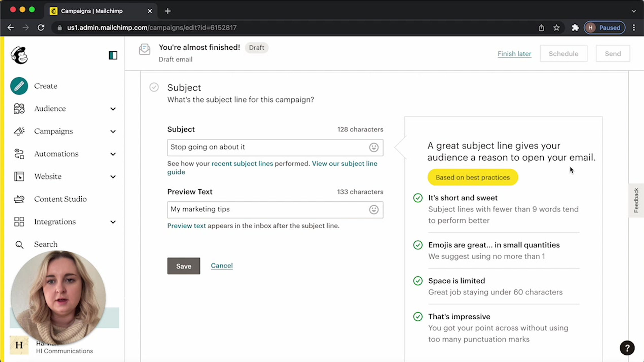Collapse the sidebar using the panel icon
This screenshot has height=362, width=644.
point(113,55)
